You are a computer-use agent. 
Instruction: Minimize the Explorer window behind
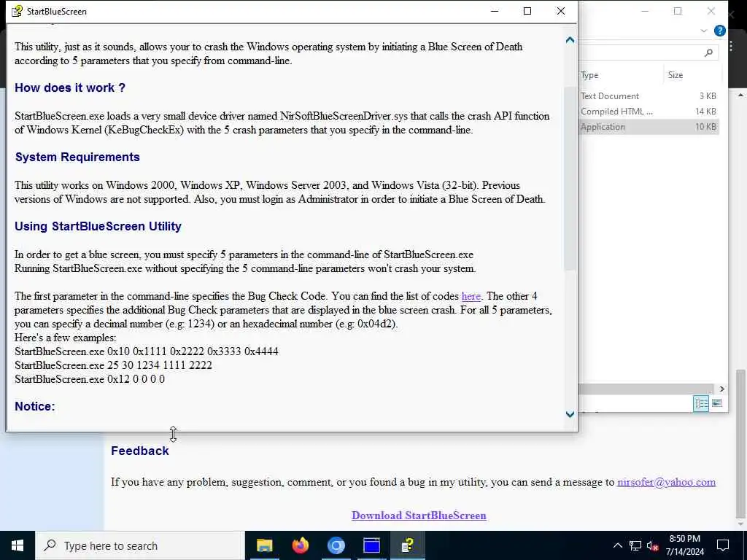[645, 11]
